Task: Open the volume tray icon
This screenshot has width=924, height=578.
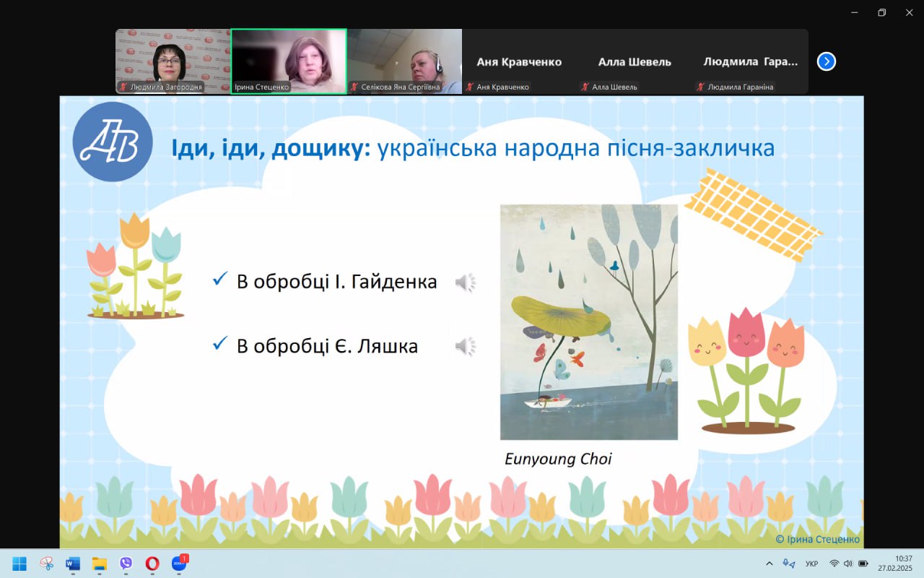Action: click(847, 564)
